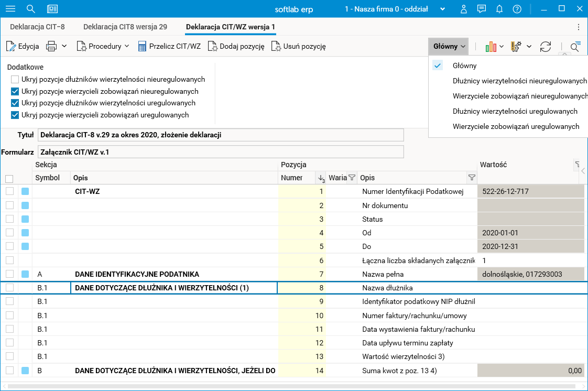
Task: Switch to the Deklaracja CIT-8 tab
Action: click(37, 27)
